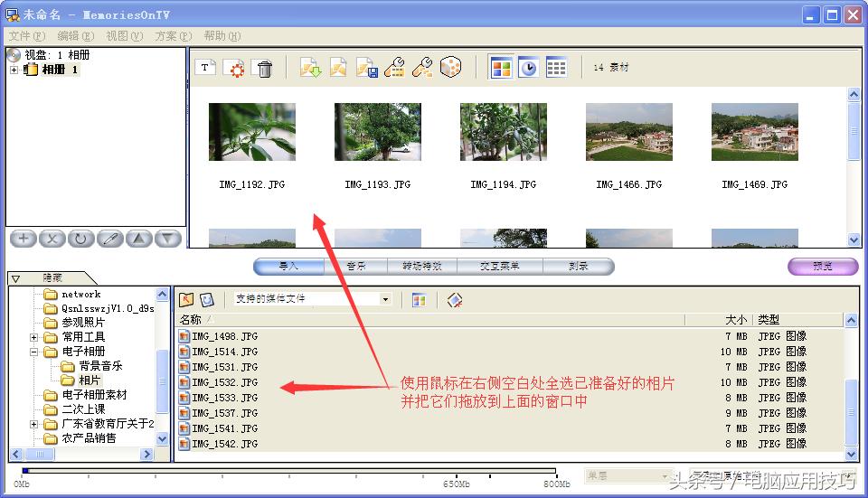Collapse file browser using 隐藏 triangle tab
The image size is (868, 498).
tap(15, 278)
